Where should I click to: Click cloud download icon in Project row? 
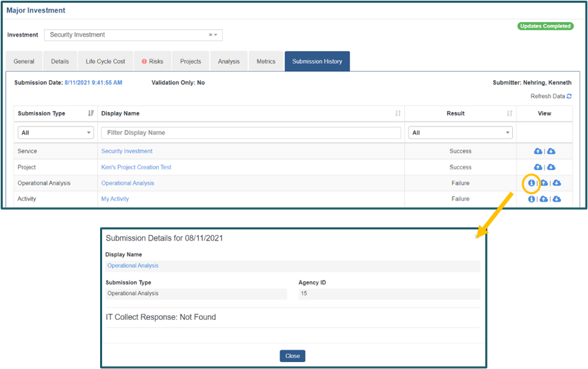[551, 167]
